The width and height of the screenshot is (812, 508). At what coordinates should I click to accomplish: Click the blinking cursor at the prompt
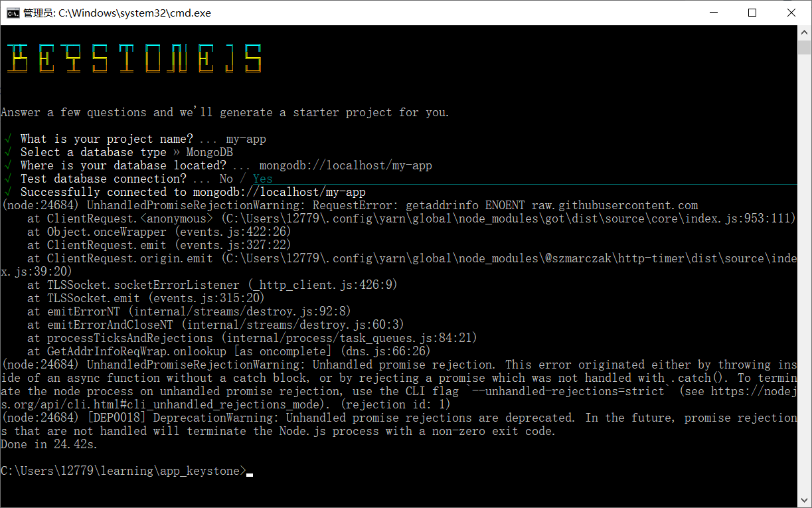[x=251, y=473]
